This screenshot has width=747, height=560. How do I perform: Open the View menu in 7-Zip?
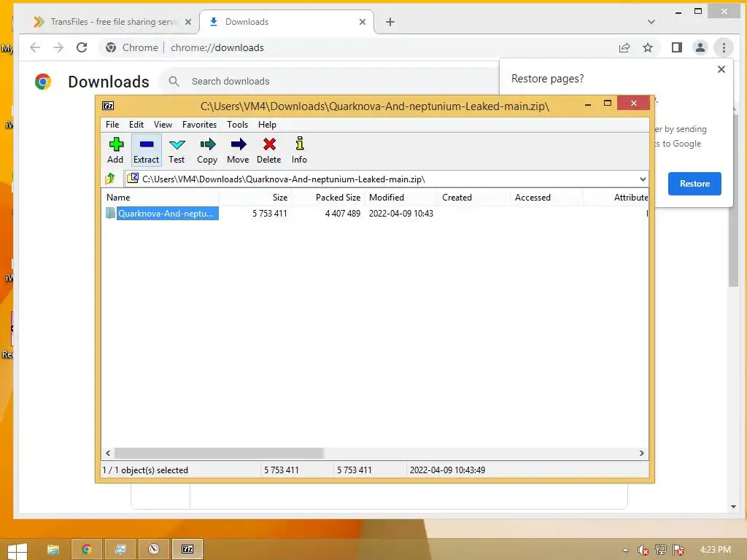point(163,124)
